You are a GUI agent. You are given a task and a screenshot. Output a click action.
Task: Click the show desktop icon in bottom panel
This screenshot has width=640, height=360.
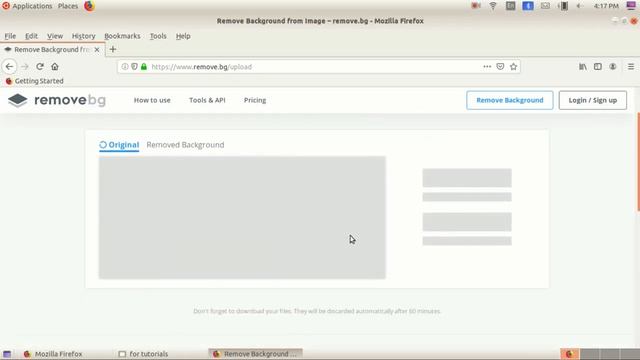tap(7, 354)
